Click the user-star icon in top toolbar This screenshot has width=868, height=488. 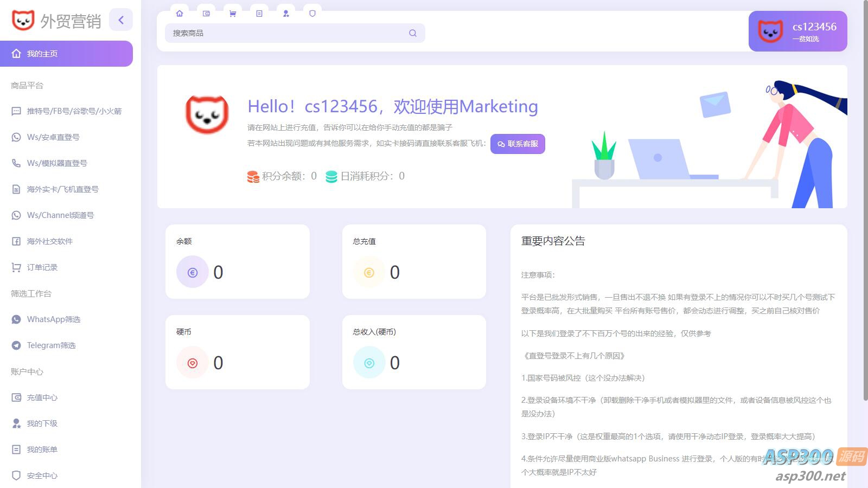tap(286, 14)
